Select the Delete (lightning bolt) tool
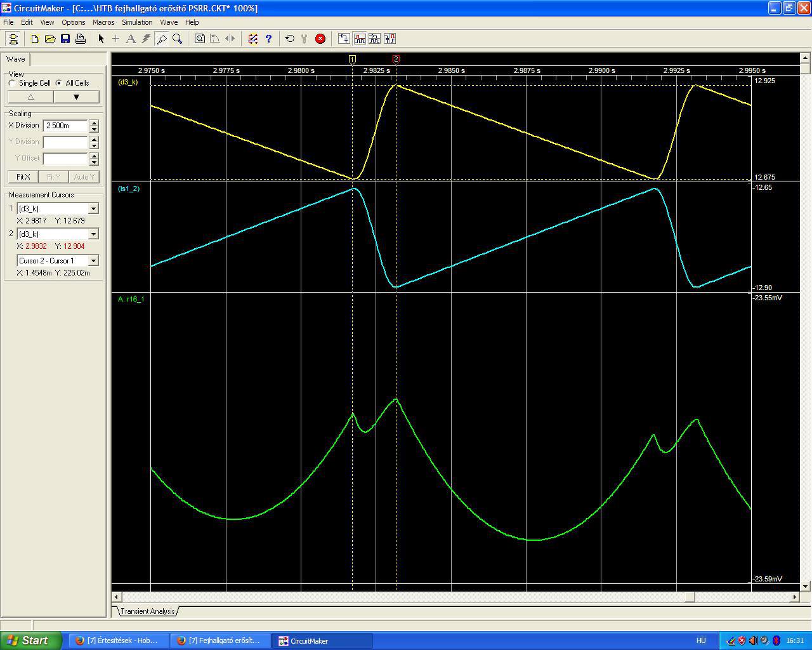The height and width of the screenshot is (650, 812). click(x=146, y=39)
